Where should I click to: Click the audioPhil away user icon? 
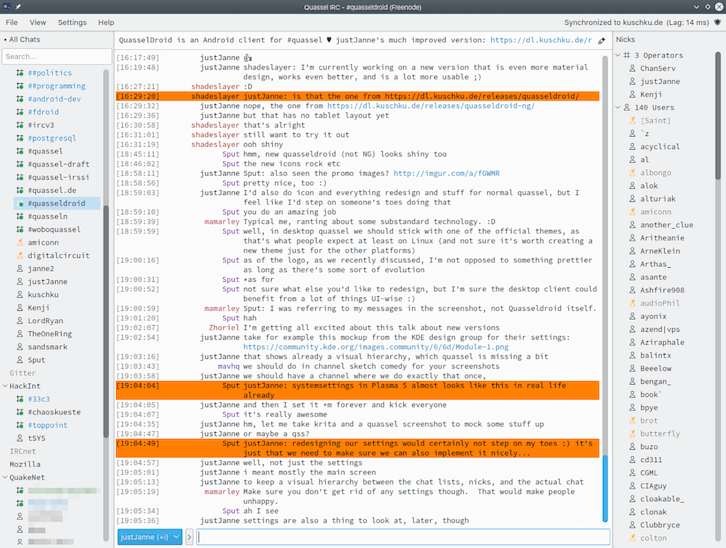[x=632, y=303]
